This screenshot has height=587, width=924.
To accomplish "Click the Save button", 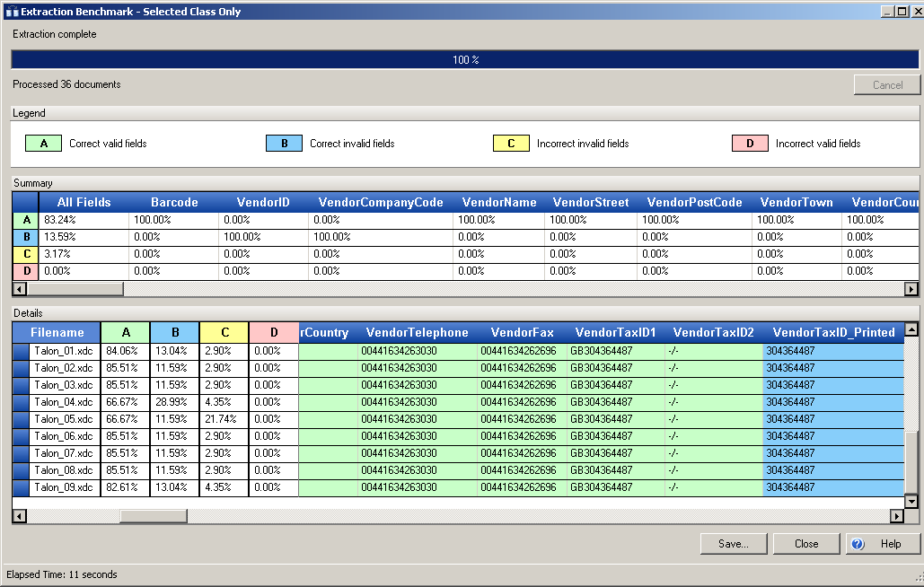I will click(x=733, y=543).
